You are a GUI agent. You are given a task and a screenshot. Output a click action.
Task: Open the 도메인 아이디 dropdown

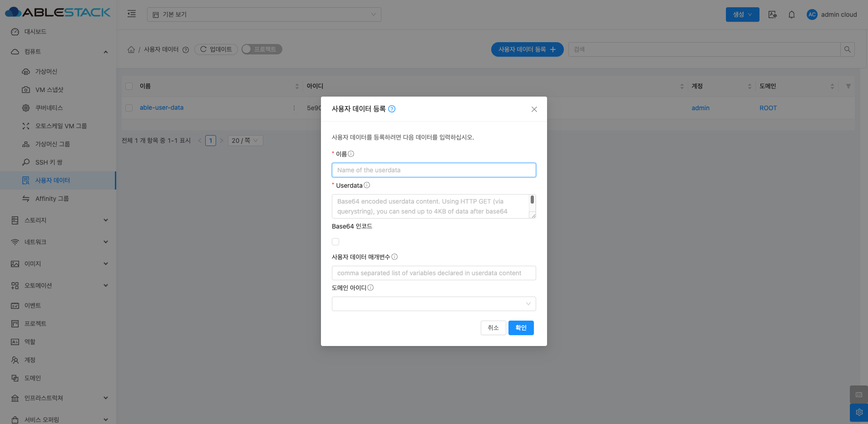[x=434, y=304]
